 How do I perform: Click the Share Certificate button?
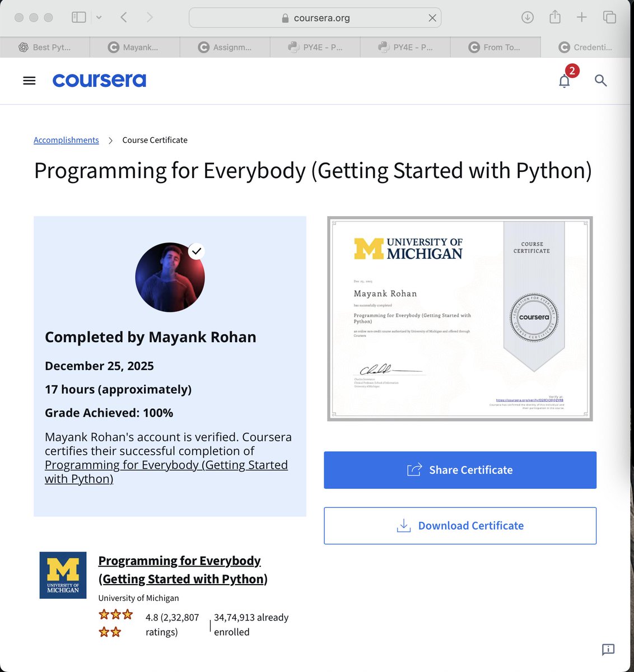[x=460, y=470]
